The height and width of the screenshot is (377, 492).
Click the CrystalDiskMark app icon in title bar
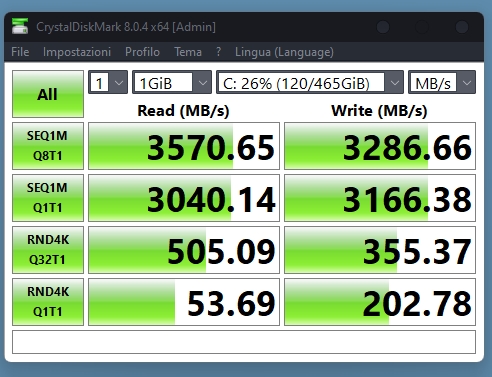tap(20, 26)
